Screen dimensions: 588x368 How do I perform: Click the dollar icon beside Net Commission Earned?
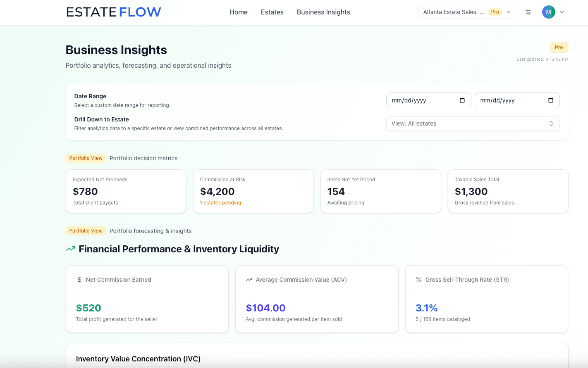79,280
